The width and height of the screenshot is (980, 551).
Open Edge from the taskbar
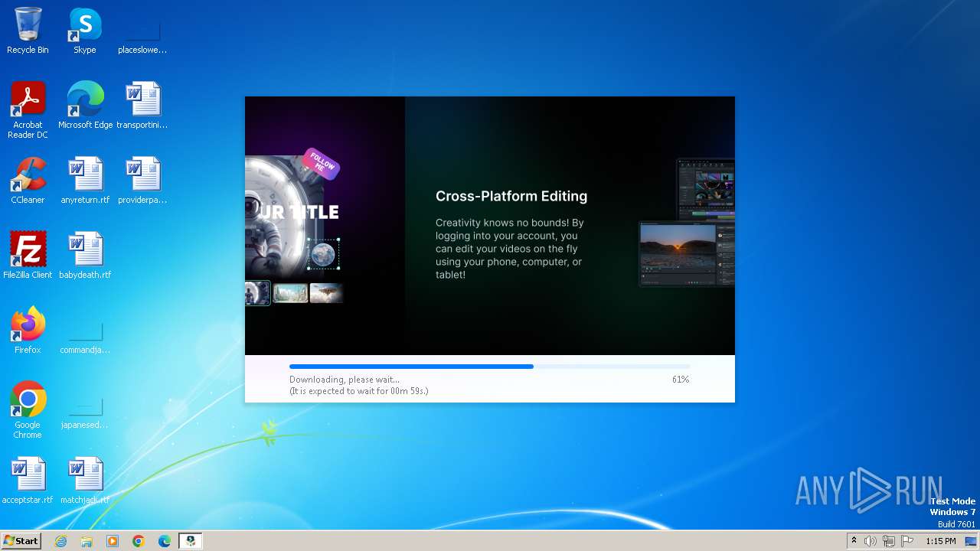(x=165, y=541)
